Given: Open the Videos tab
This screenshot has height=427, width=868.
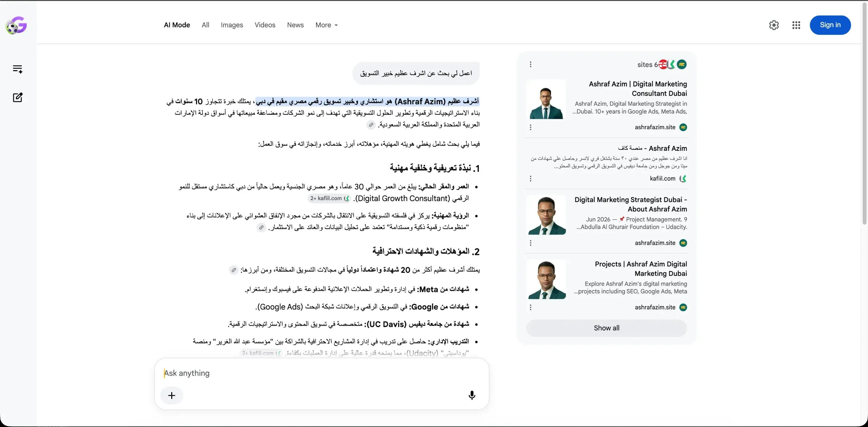Looking at the screenshot, I should point(265,25).
